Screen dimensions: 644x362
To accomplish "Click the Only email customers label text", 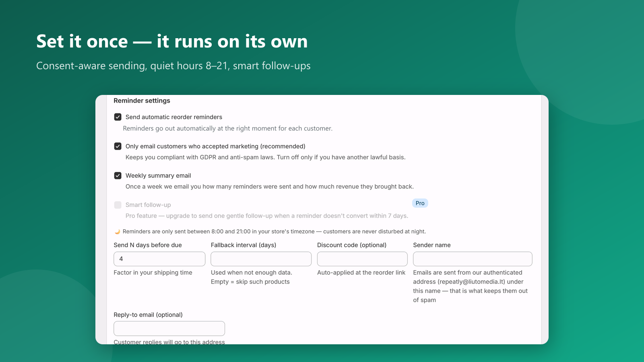I will click(x=215, y=146).
